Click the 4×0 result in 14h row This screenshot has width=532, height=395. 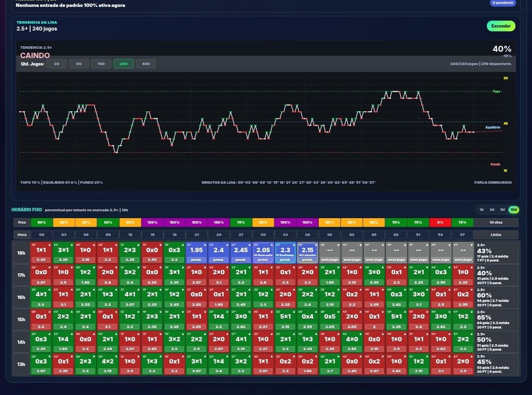pyautogui.click(x=352, y=342)
